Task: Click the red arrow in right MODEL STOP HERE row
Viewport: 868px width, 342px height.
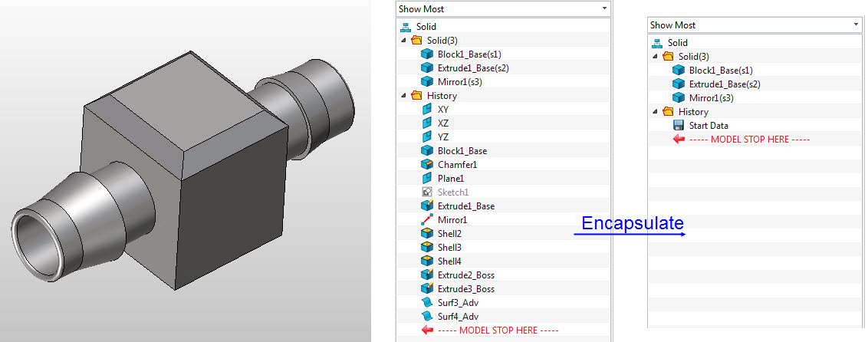Action: (678, 140)
